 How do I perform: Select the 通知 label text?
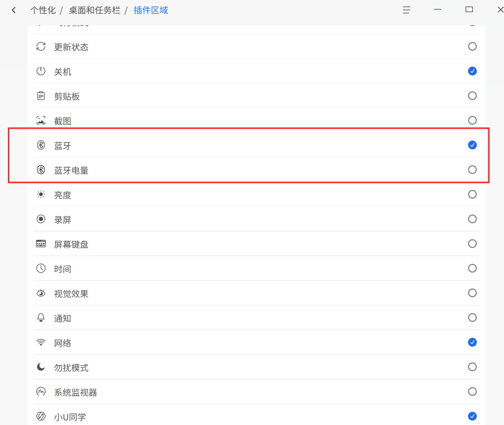(62, 319)
